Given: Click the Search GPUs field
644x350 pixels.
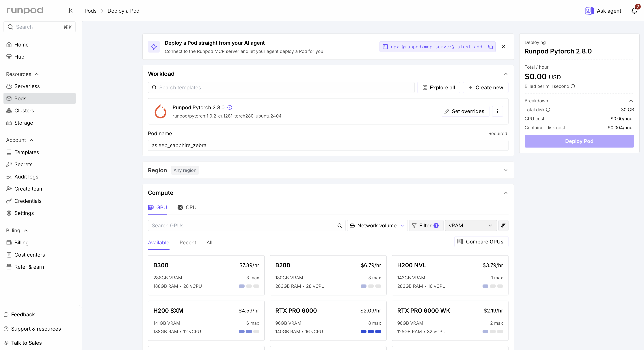Looking at the screenshot, I should tap(247, 226).
